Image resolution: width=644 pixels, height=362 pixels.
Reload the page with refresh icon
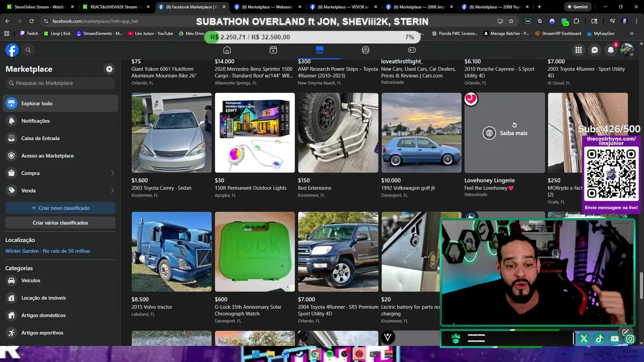31,21
